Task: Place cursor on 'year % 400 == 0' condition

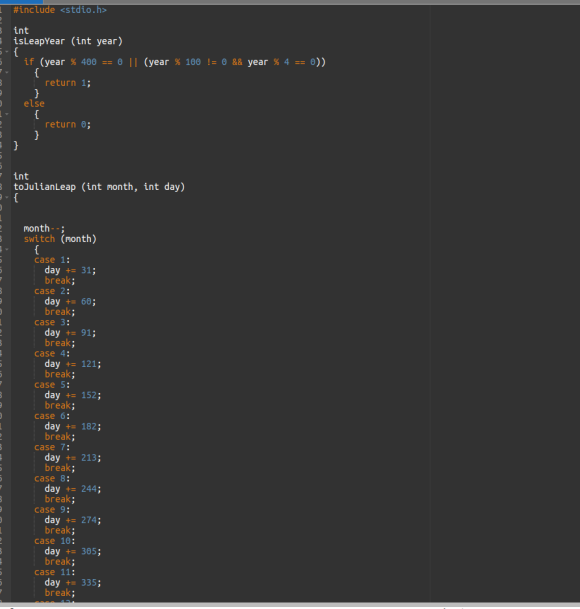Action: (84, 62)
